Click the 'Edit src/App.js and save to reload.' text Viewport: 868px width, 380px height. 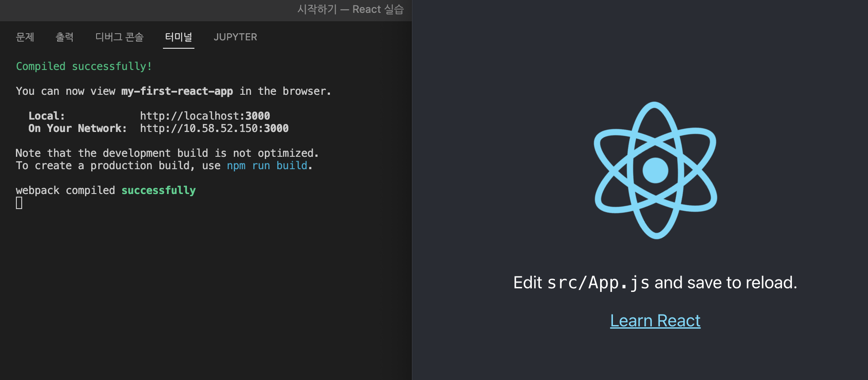click(x=655, y=283)
